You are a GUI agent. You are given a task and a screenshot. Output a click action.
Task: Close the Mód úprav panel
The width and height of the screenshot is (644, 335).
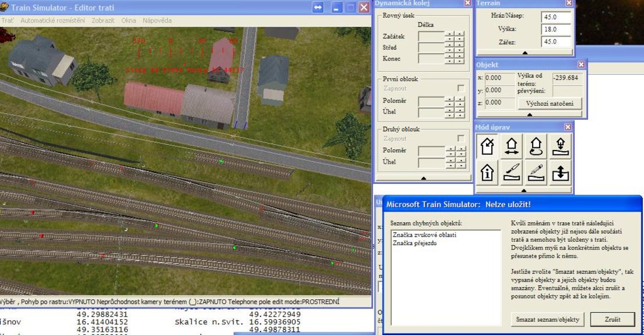(x=568, y=127)
